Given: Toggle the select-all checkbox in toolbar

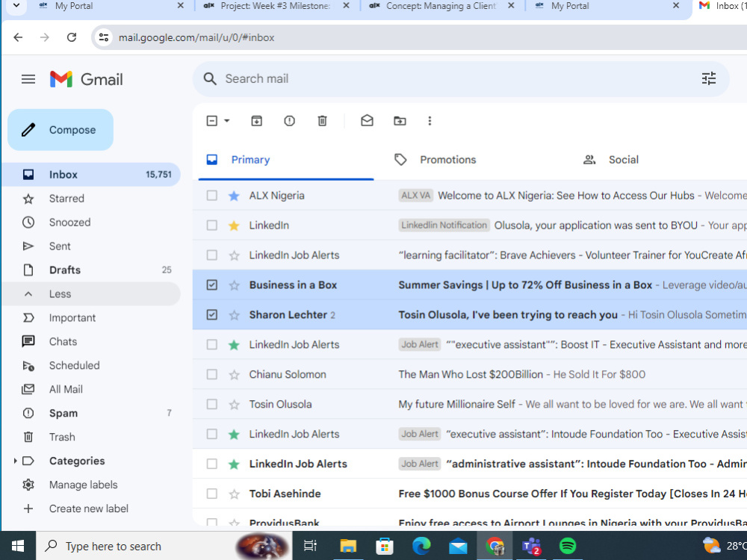Looking at the screenshot, I should pos(211,121).
